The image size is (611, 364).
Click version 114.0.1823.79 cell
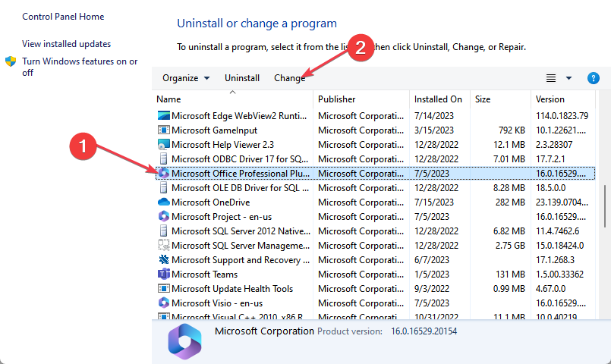tap(562, 115)
